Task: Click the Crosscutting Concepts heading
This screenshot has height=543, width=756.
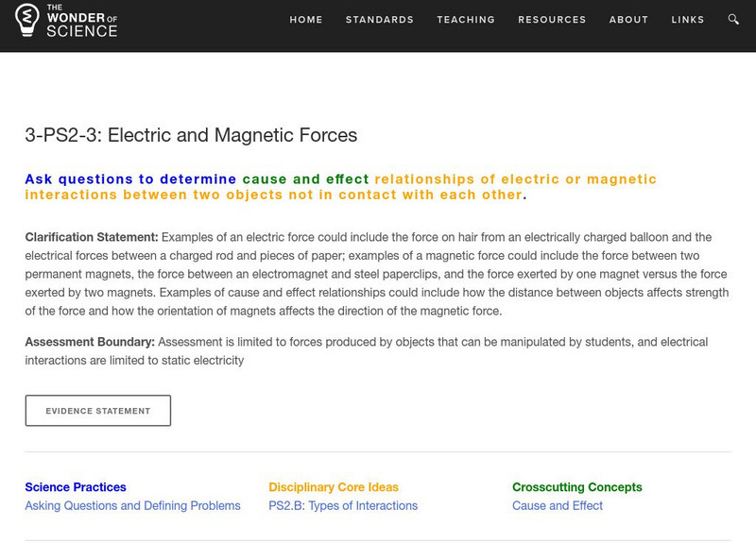Action: [577, 487]
